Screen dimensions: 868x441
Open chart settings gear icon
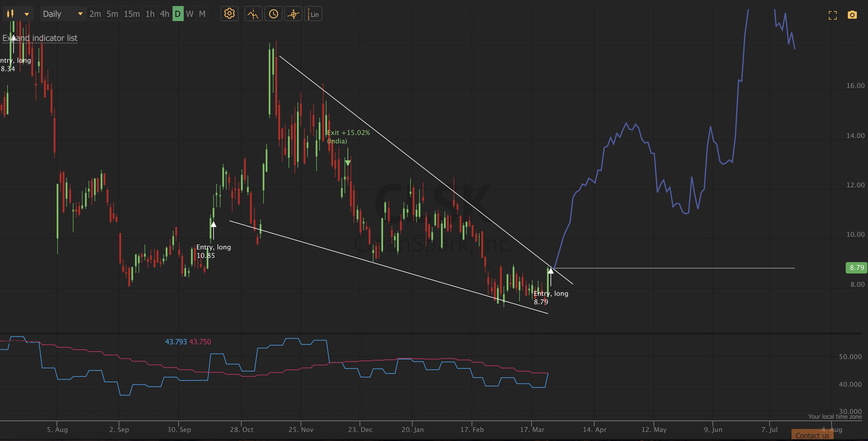(x=229, y=14)
